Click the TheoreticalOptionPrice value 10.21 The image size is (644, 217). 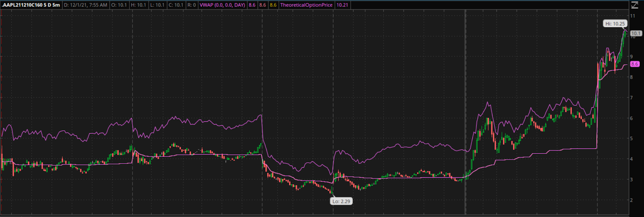[342, 5]
